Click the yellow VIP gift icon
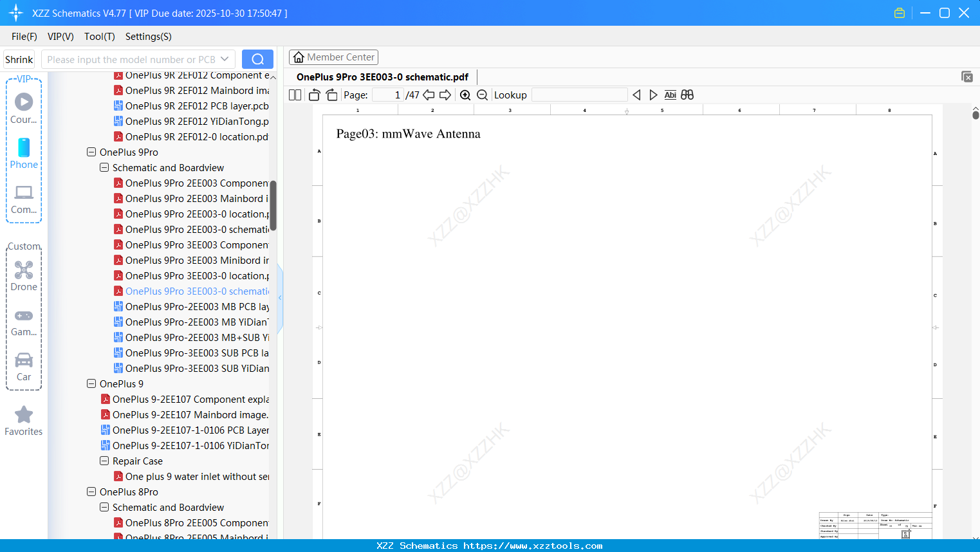 click(x=900, y=13)
